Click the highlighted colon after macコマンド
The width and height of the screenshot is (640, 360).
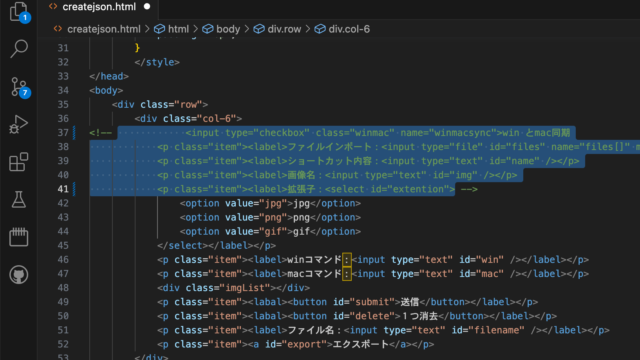(347, 273)
